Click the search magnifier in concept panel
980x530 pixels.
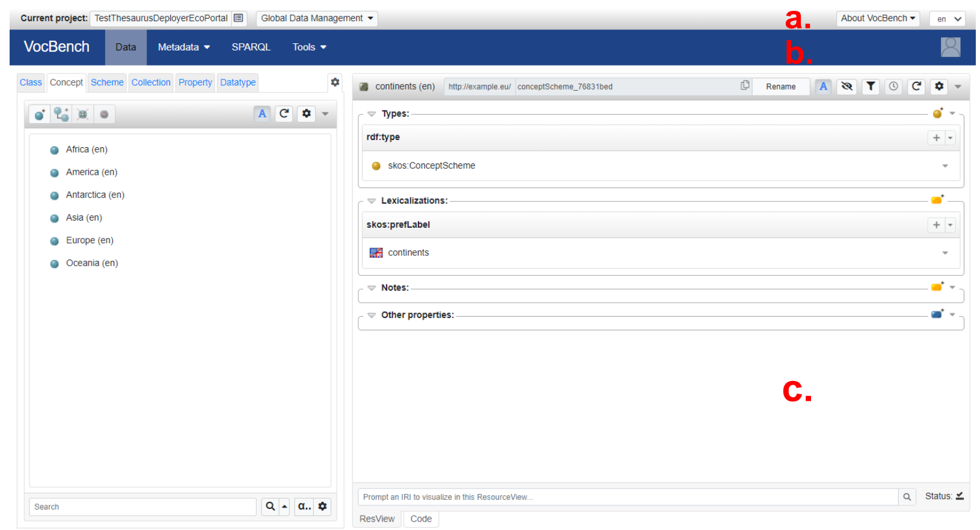[271, 507]
